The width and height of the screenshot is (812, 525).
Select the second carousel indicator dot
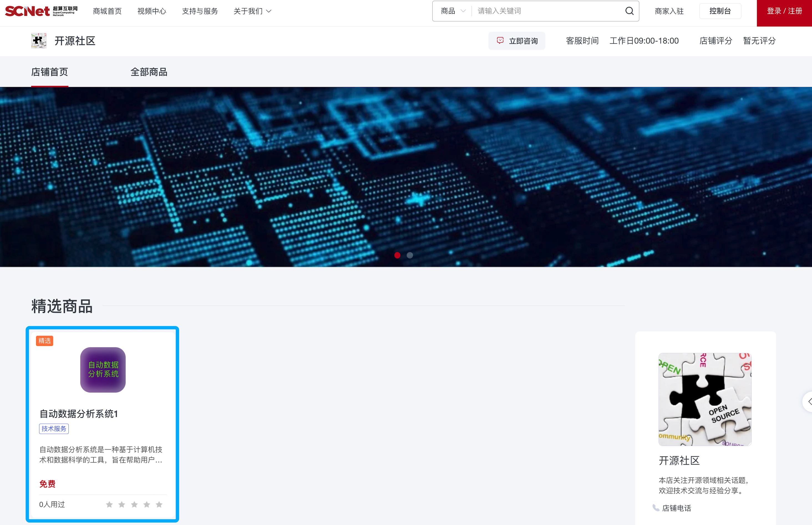[409, 255]
